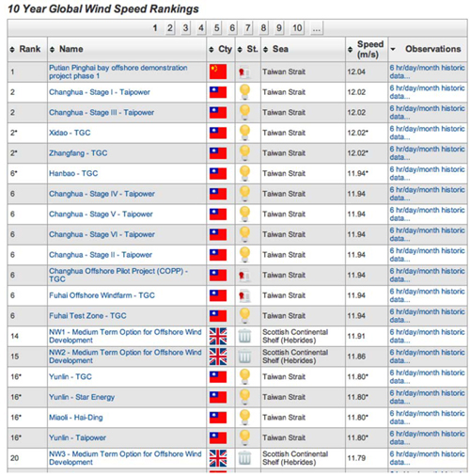Viewport: 470px width, 476px height.
Task: Click UK flag icon in NW1 row
Action: coord(218,336)
